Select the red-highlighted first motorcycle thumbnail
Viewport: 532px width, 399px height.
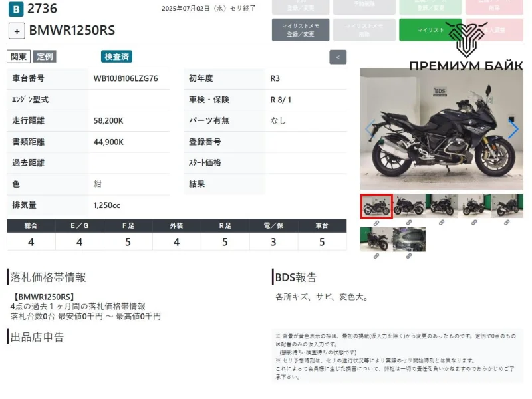[x=376, y=206]
